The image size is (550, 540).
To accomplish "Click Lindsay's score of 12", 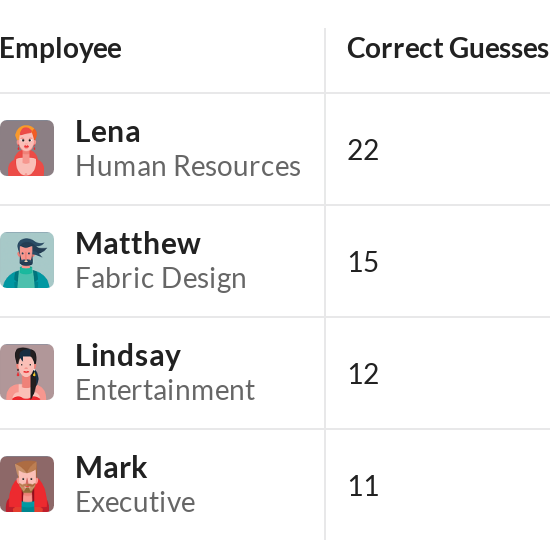I will coord(363,374).
